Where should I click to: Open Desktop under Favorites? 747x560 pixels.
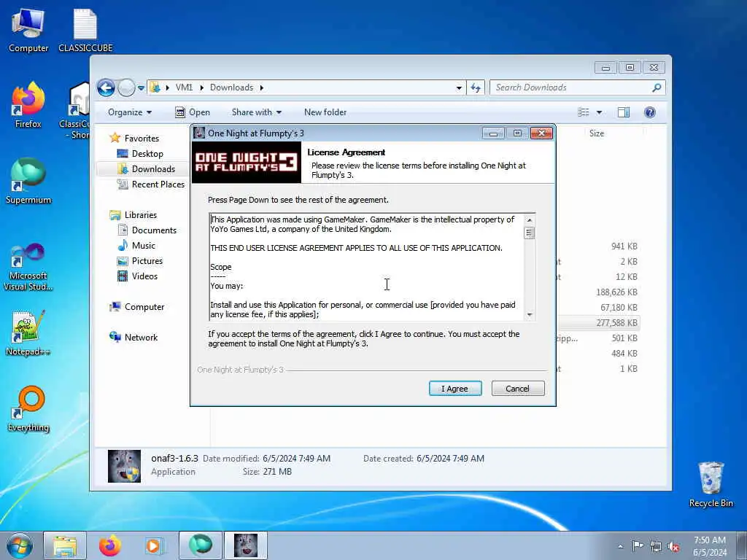pos(147,154)
